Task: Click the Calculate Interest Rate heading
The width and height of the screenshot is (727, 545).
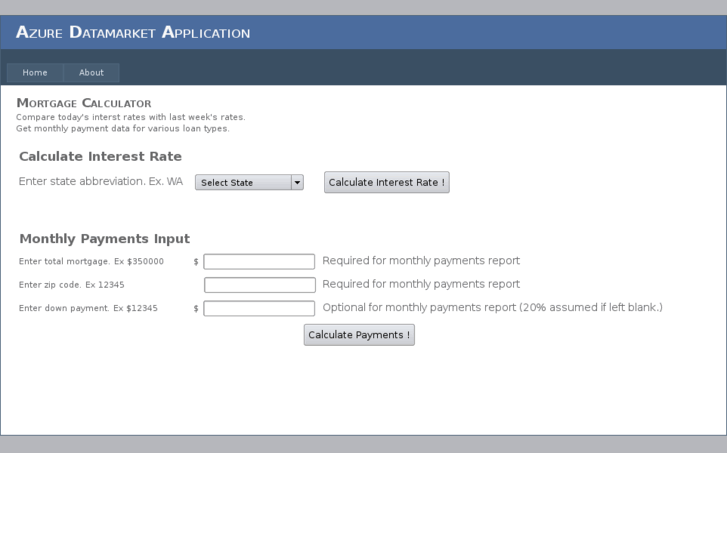Action: (100, 156)
